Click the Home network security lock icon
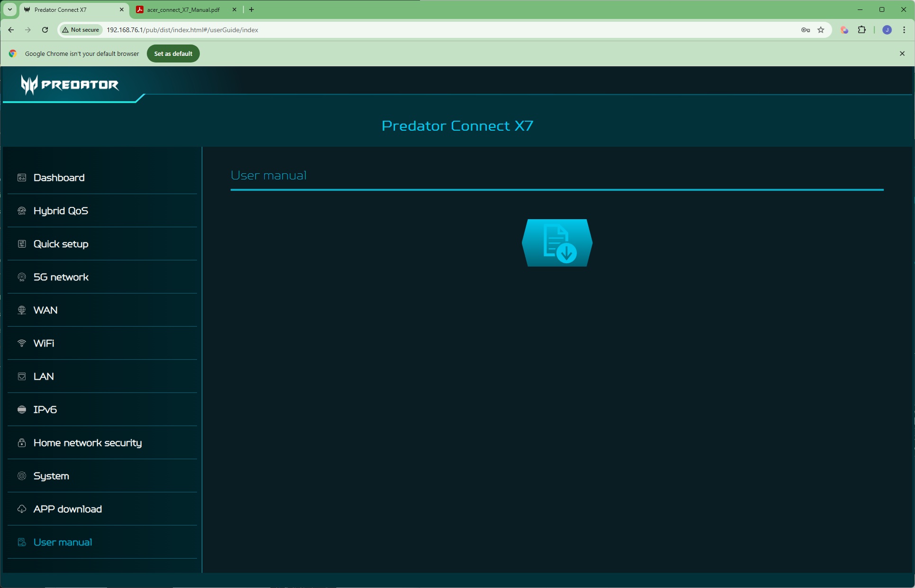Image resolution: width=915 pixels, height=588 pixels. tap(22, 443)
